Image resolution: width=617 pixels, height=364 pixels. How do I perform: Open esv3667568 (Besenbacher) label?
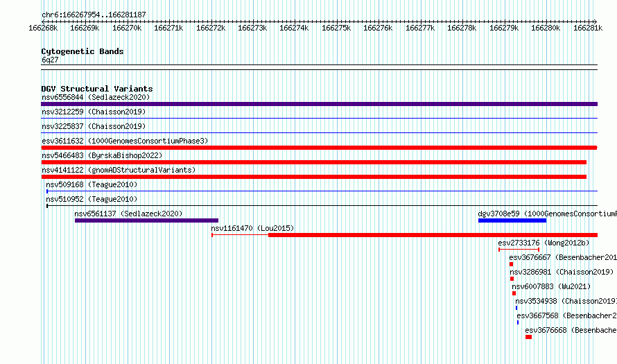click(x=567, y=315)
